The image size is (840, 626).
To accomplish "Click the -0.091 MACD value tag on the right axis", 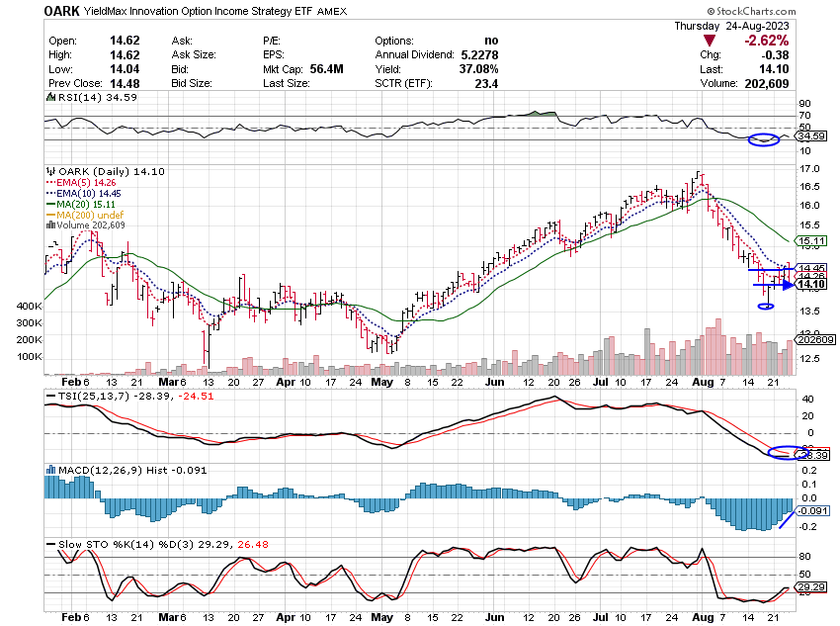I will pos(813,510).
